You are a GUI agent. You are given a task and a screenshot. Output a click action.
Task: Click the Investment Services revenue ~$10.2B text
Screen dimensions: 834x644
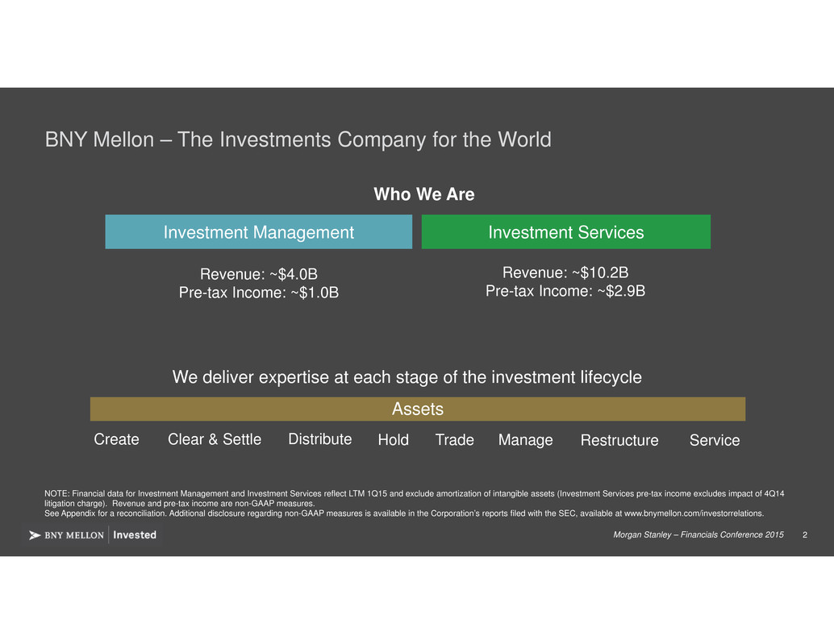565,272
